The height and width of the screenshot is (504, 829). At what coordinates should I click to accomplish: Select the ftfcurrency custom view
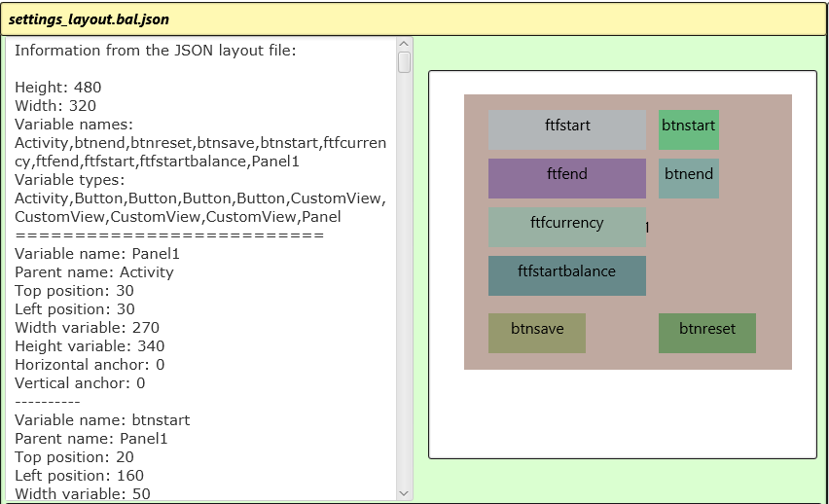tap(566, 227)
